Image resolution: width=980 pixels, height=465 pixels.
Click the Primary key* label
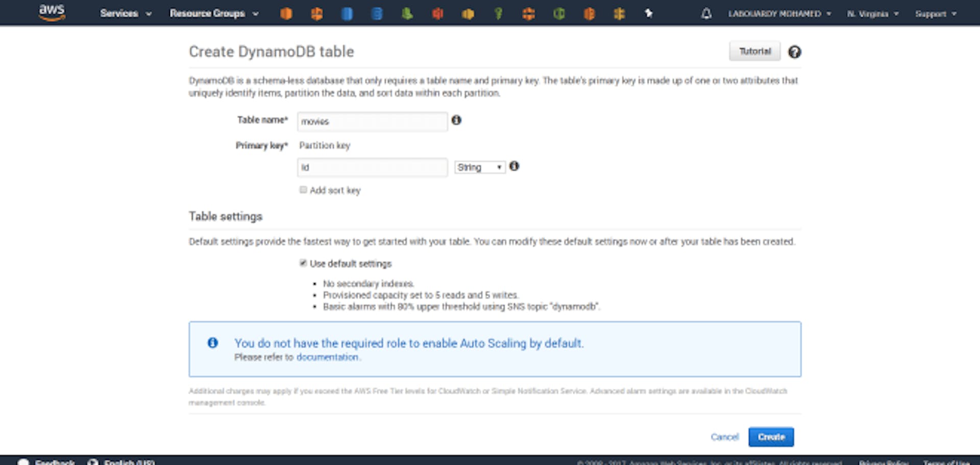tap(262, 145)
